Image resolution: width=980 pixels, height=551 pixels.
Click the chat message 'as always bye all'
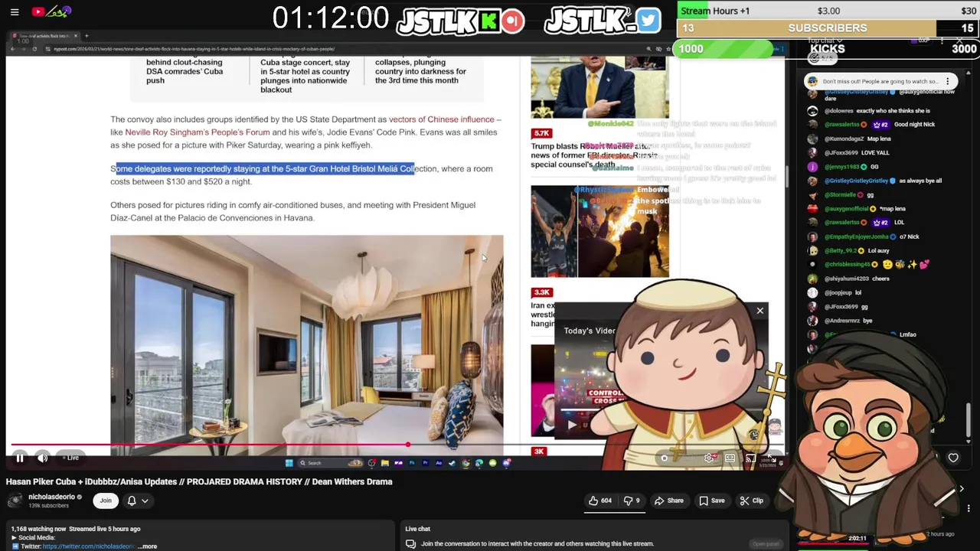pos(920,181)
